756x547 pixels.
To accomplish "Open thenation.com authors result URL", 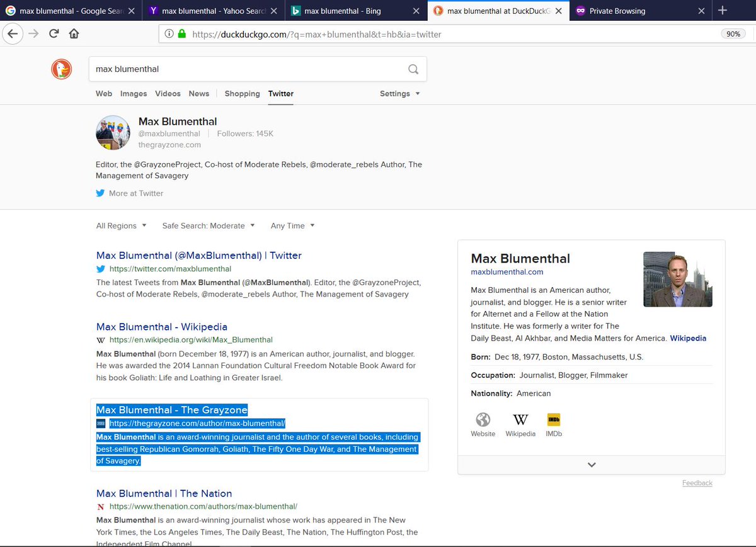I will click(203, 506).
